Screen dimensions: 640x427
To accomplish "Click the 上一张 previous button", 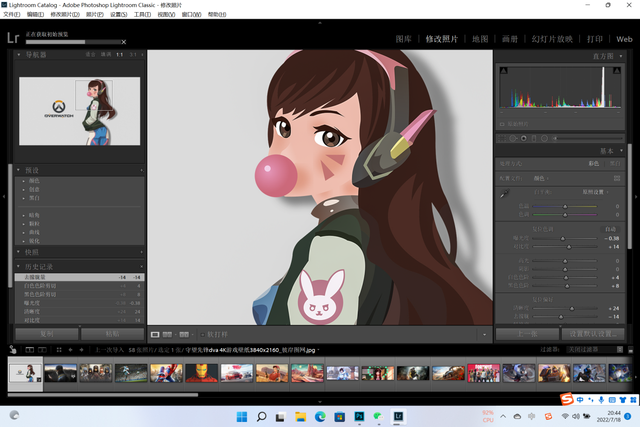I will click(x=527, y=334).
